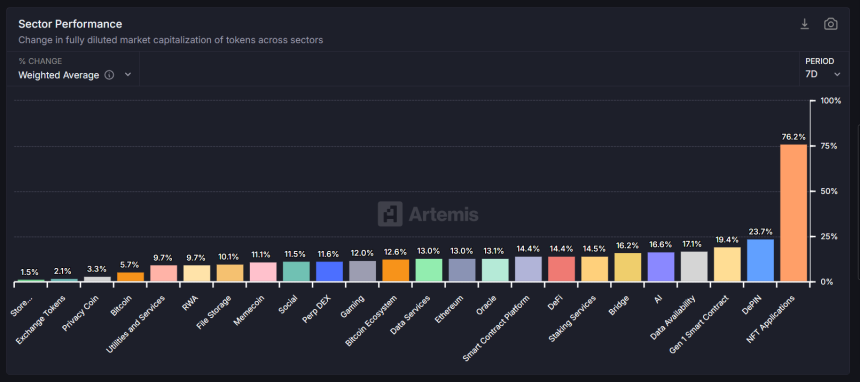Viewport: 860px width, 382px height.
Task: Select the DeFi sector bar
Action: [562, 269]
